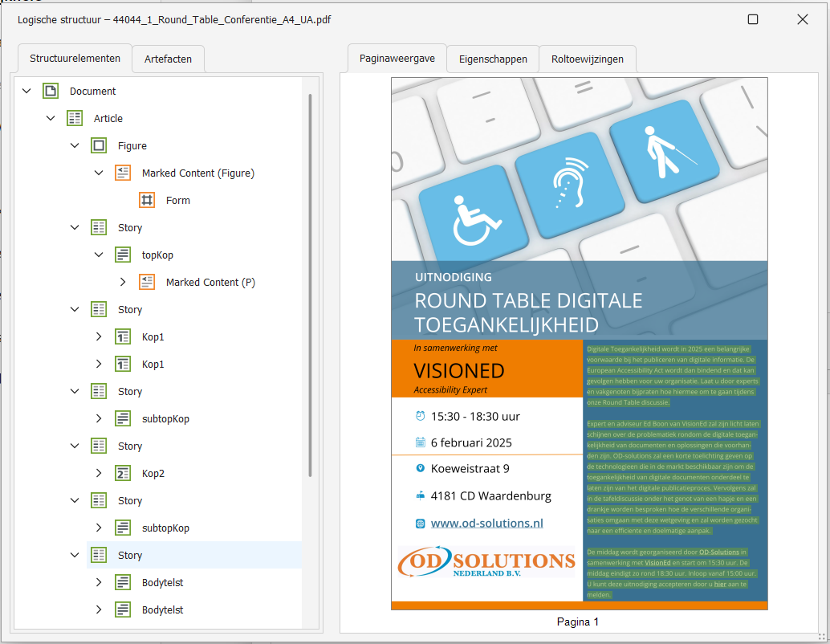Image resolution: width=830 pixels, height=644 pixels.
Task: Click the Story icon directly above topKop
Action: [x=99, y=228]
